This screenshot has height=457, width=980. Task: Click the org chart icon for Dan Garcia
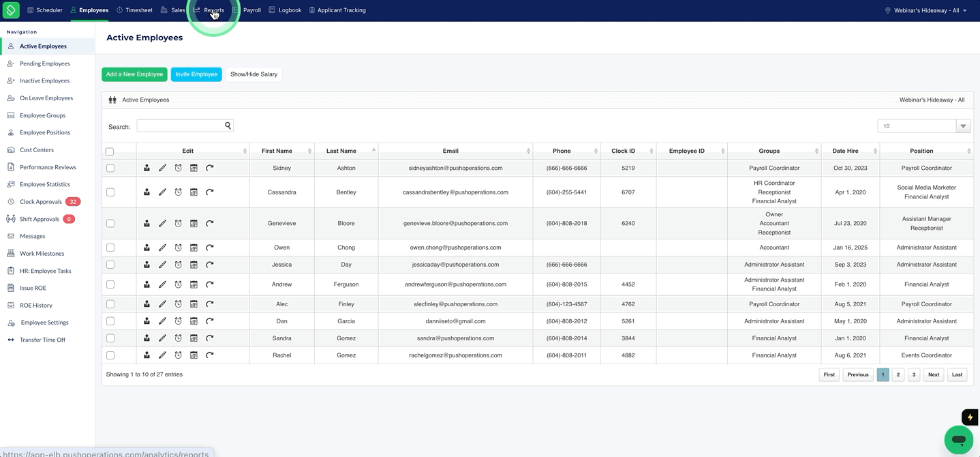[x=147, y=321]
